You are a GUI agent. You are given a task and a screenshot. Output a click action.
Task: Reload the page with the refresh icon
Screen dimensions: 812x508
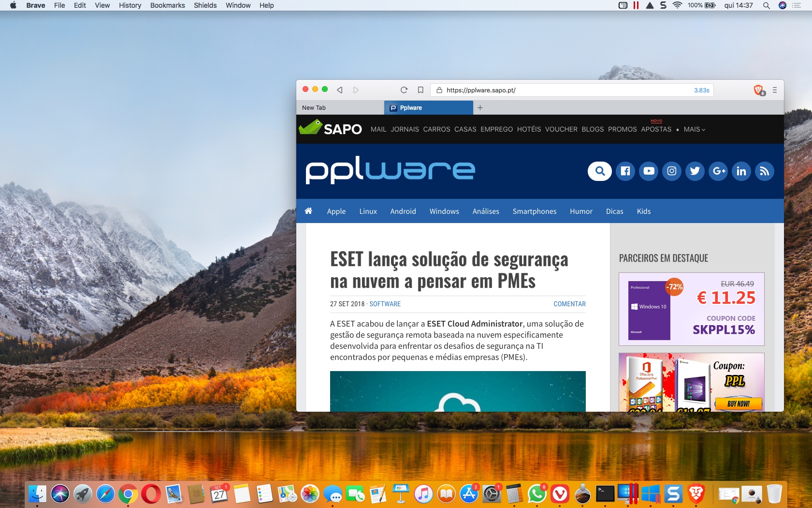[404, 90]
